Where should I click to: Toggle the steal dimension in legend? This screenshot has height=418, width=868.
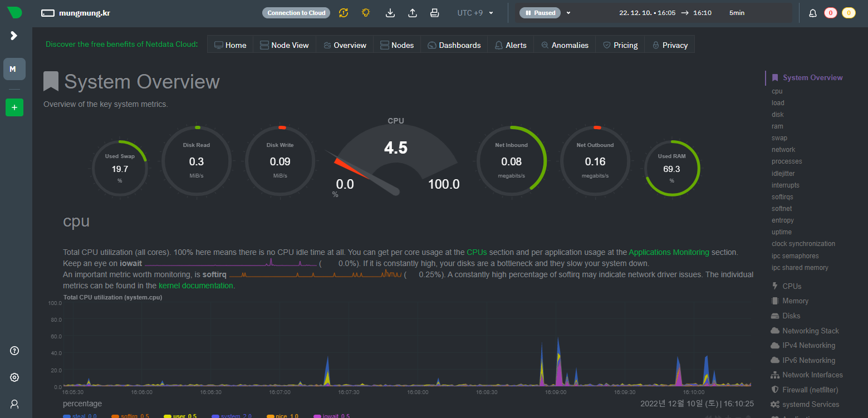(x=80, y=416)
